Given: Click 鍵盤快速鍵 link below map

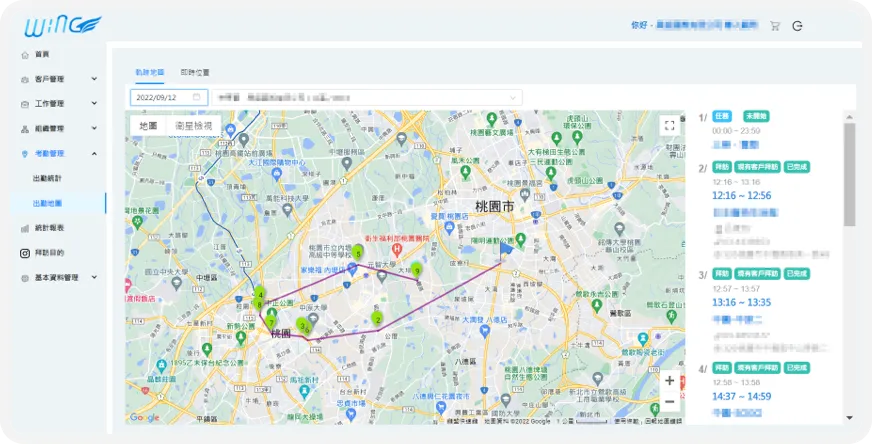Looking at the screenshot, I should [462, 421].
